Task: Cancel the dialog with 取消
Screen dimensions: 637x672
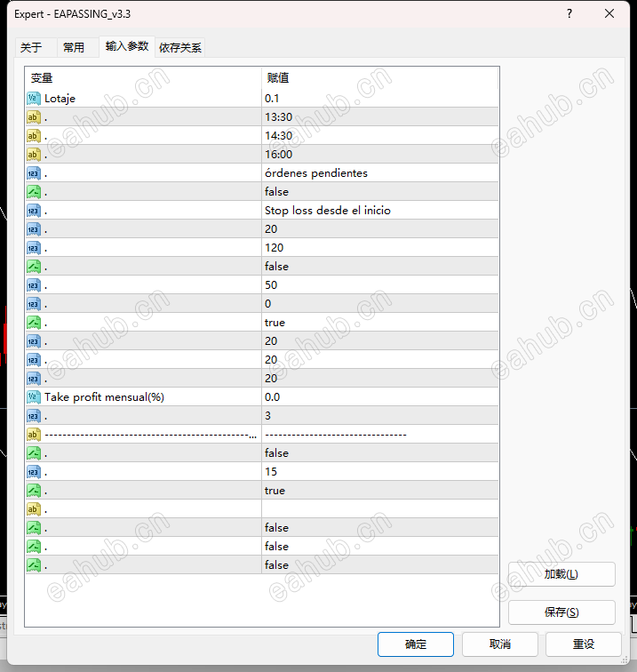Action: click(x=500, y=644)
